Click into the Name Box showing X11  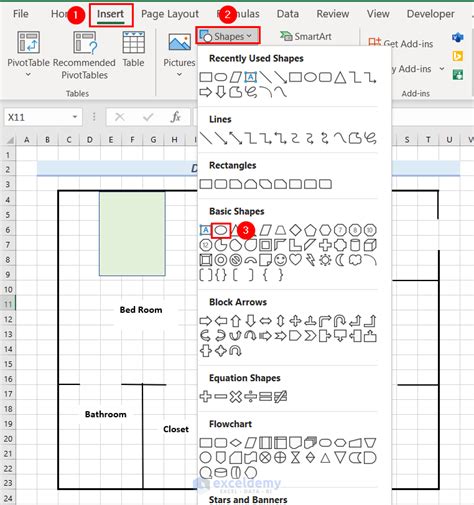pyautogui.click(x=37, y=117)
